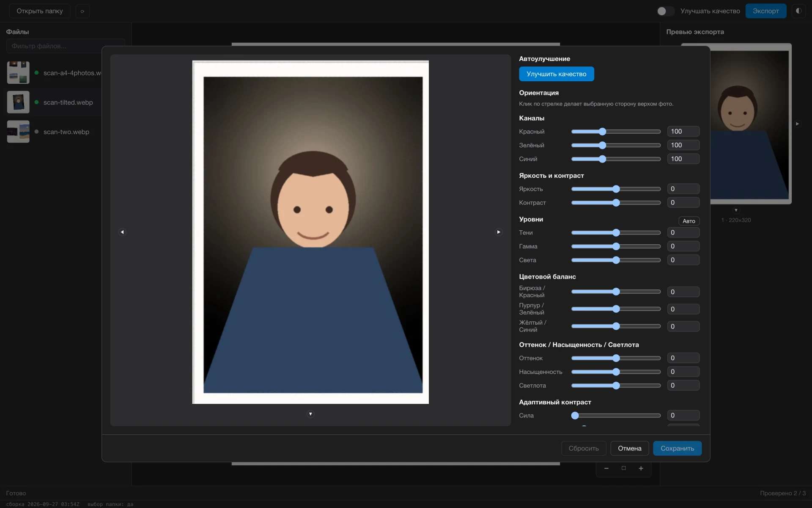
Task: Click the Авто levels button
Action: [x=689, y=221]
